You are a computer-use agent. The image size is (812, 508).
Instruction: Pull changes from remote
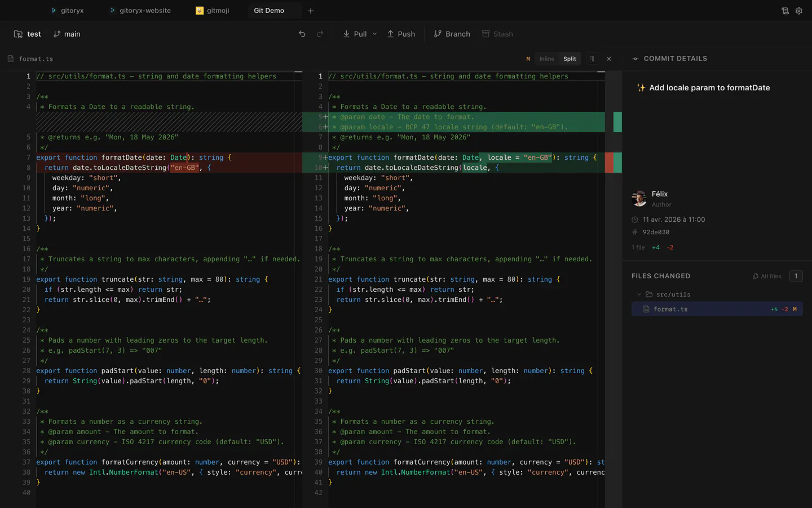(355, 34)
